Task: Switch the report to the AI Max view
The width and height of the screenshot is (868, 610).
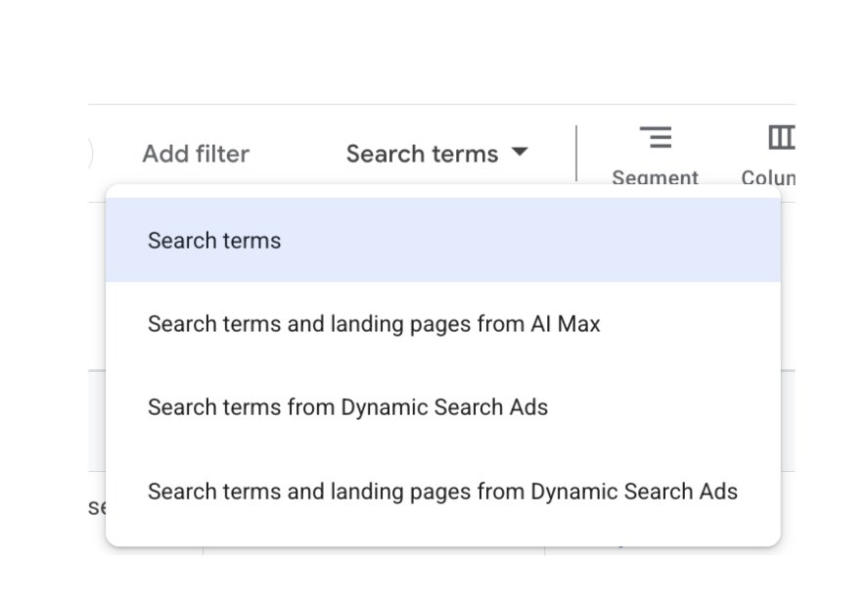Action: [x=373, y=324]
